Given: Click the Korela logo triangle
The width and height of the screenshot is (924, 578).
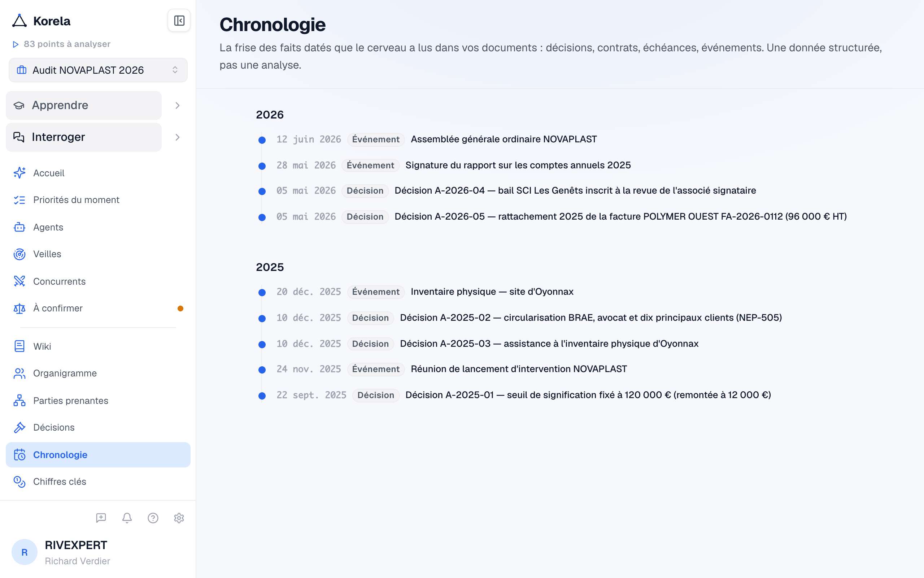Looking at the screenshot, I should pyautogui.click(x=19, y=21).
